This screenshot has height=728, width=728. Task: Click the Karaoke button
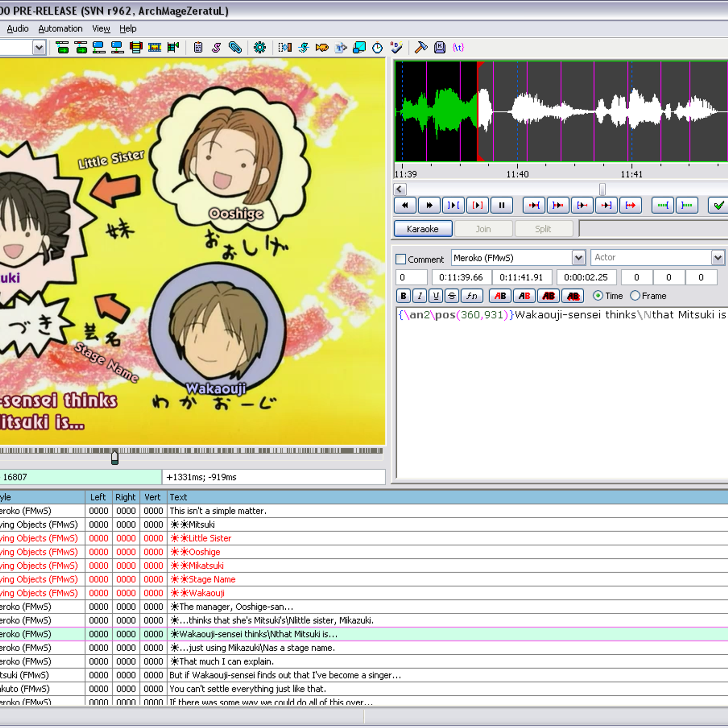coord(423,228)
